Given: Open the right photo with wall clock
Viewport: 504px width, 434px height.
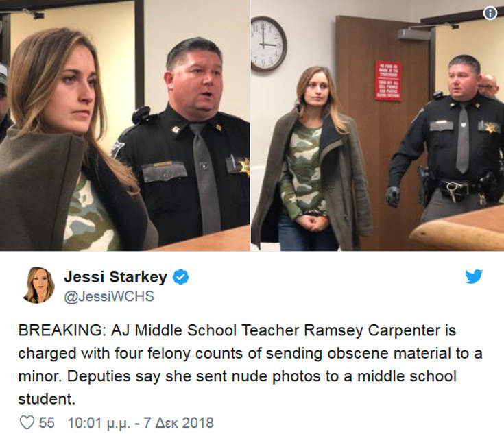Looking at the screenshot, I should pos(377,125).
